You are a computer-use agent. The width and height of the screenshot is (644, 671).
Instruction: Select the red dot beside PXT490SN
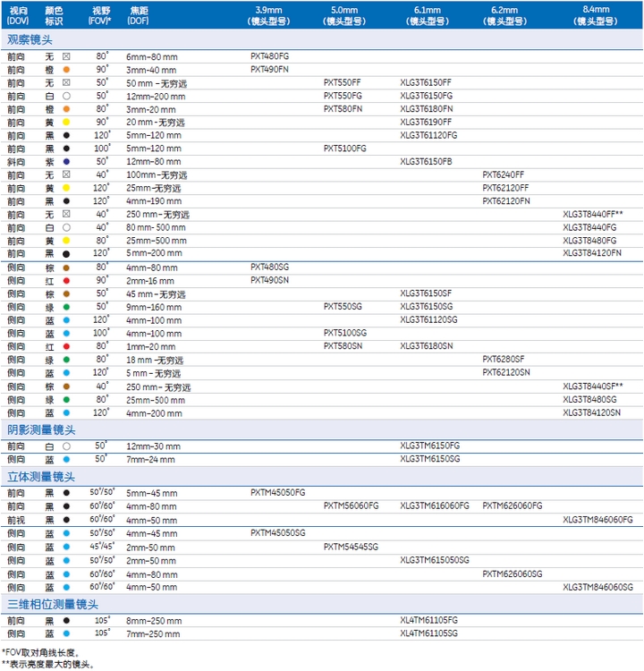coord(66,280)
